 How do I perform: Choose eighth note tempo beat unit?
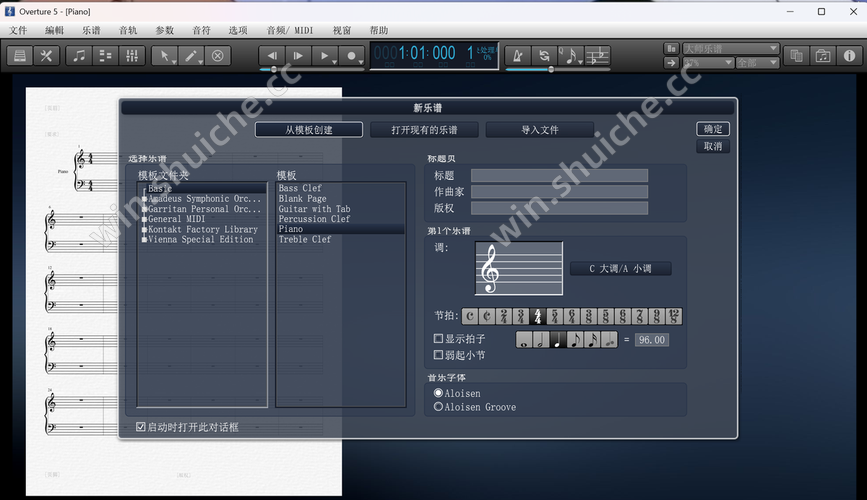pos(575,340)
